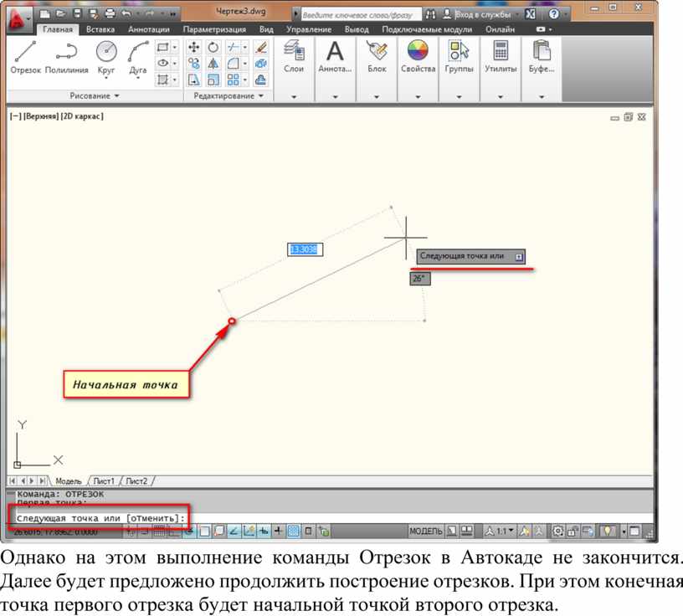Toggle Dynamic Input in the status bar
This screenshot has width=683, height=616.
pos(264,531)
